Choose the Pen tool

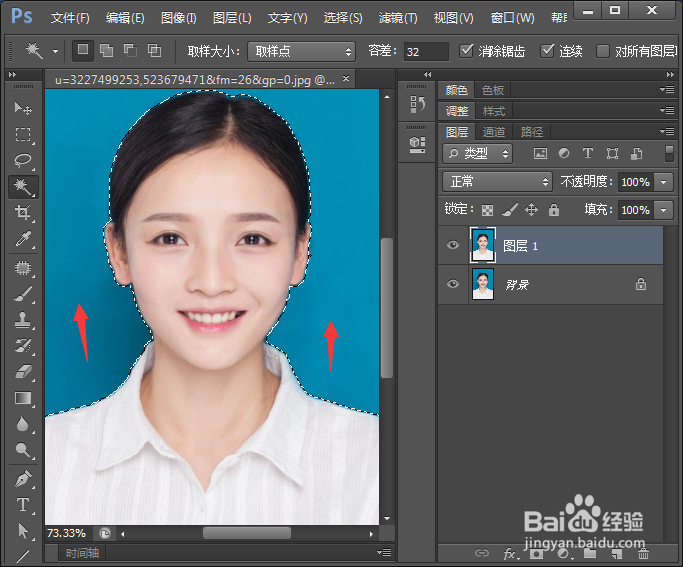(23, 478)
